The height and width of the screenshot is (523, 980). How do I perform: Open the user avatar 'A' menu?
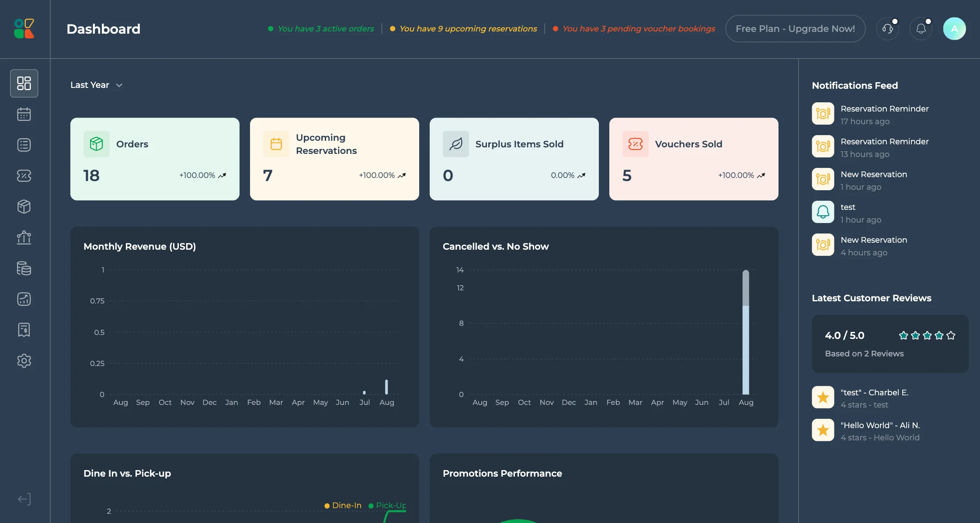tap(955, 29)
